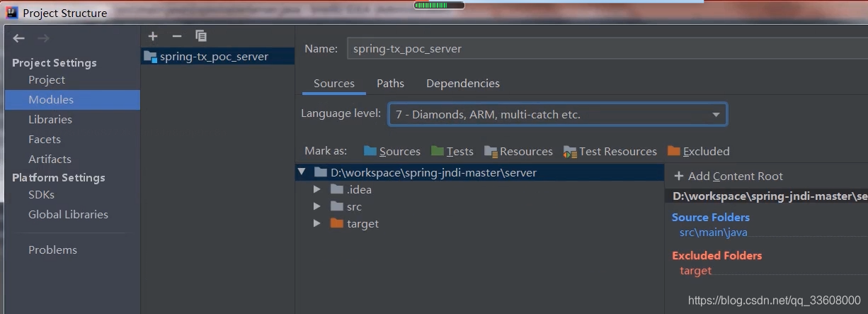Click the IntelliJ icon in title bar
This screenshot has width=868, height=314.
pyautogui.click(x=11, y=12)
